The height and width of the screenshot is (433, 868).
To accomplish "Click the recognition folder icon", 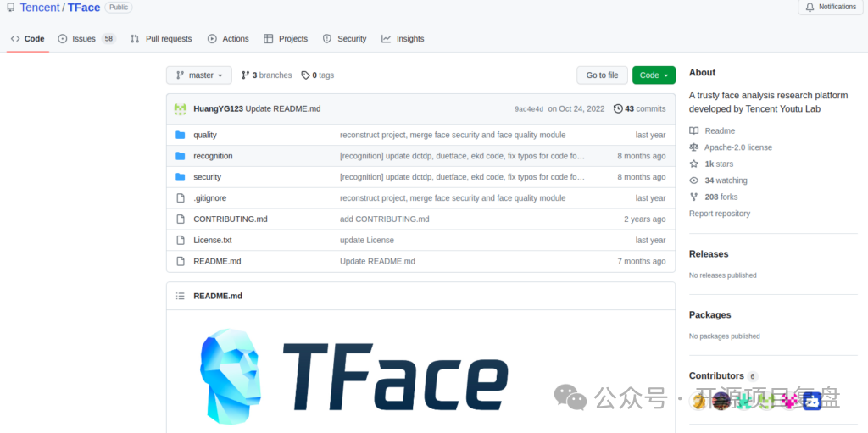I will (x=180, y=156).
